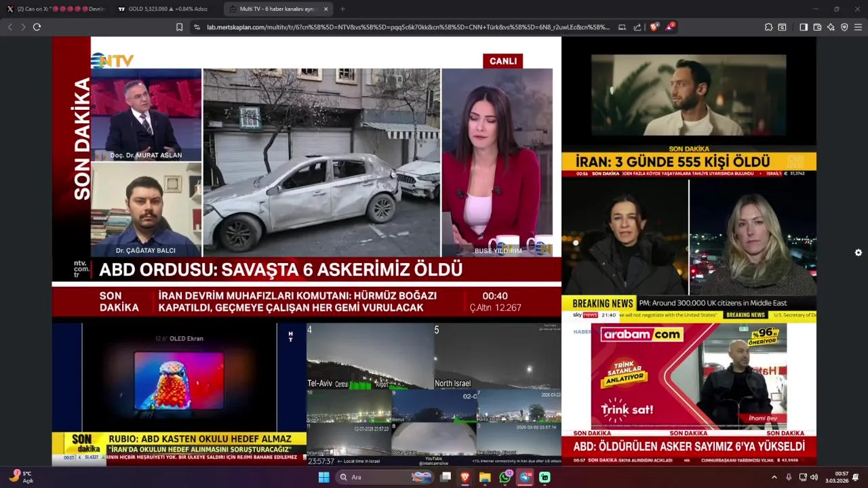Open the Brave VPN shield icon
868x488 pixels.
tap(844, 27)
